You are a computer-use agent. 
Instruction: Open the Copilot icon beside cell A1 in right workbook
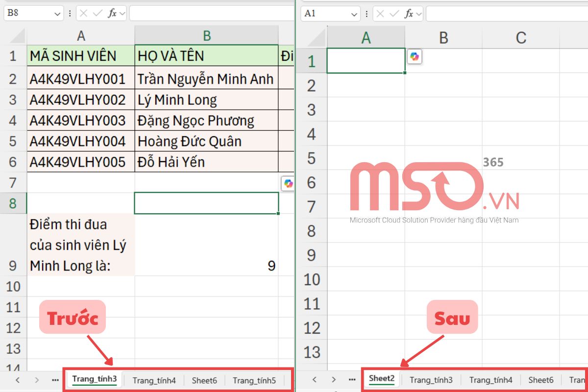coord(415,56)
